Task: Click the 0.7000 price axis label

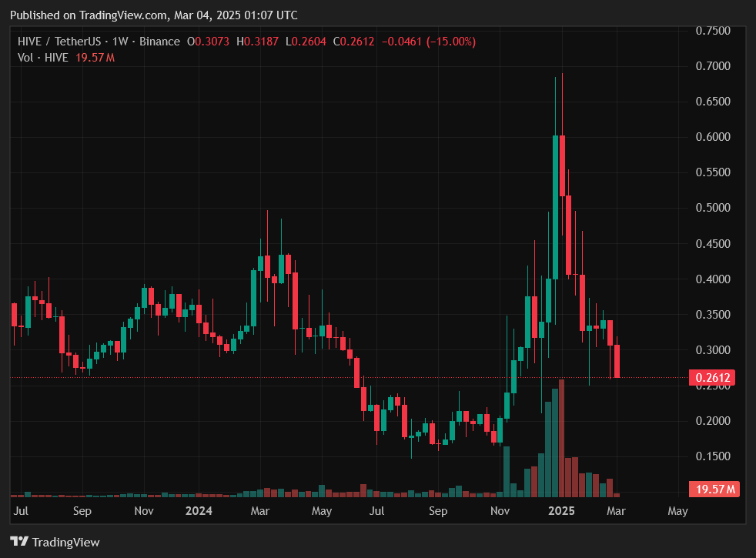Action: pos(713,66)
